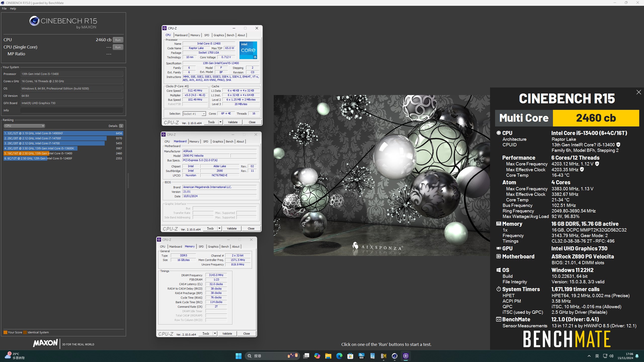Open Microsoft Store from the taskbar
Image resolution: width=644 pixels, height=362 pixels.
350,356
